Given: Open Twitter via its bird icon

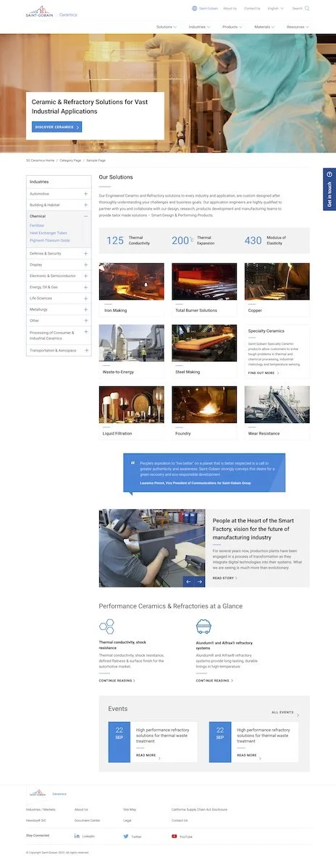Looking at the screenshot, I should (125, 835).
